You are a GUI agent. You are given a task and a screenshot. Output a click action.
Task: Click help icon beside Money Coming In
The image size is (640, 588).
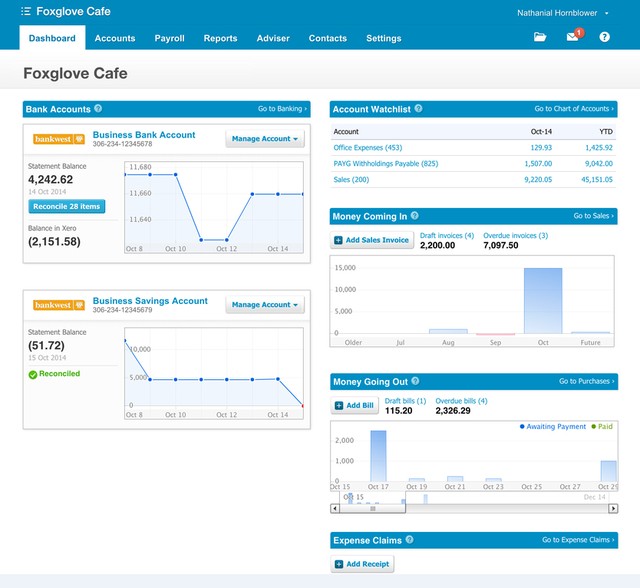coord(414,215)
